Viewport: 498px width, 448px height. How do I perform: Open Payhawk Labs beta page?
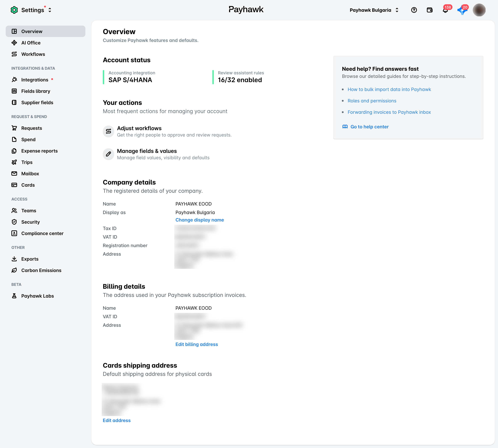(x=46, y=296)
